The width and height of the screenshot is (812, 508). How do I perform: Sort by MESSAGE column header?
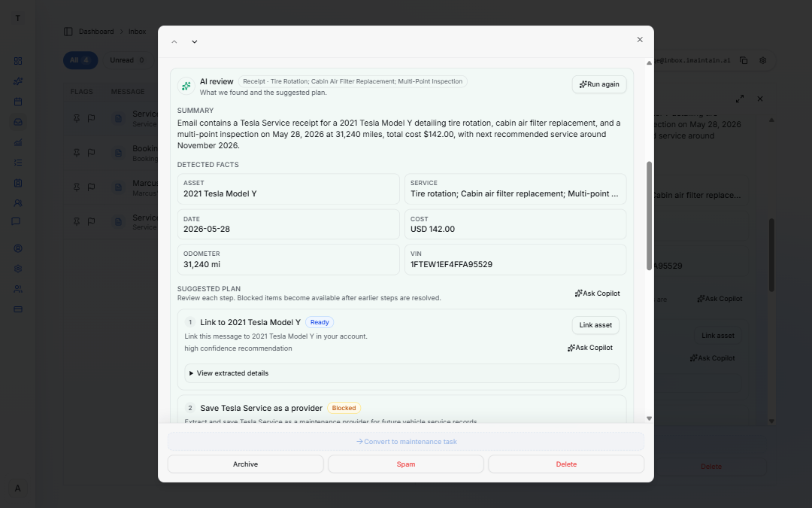click(x=128, y=92)
